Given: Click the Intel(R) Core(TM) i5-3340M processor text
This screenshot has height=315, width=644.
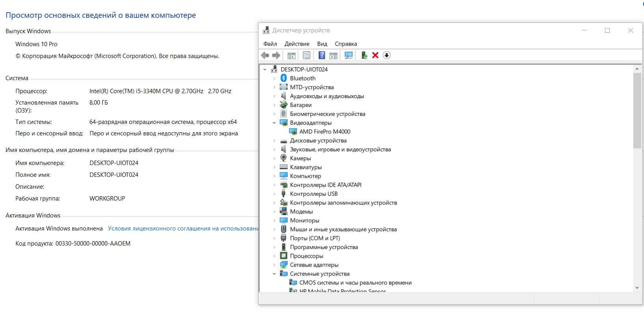Looking at the screenshot, I should click(x=160, y=91).
